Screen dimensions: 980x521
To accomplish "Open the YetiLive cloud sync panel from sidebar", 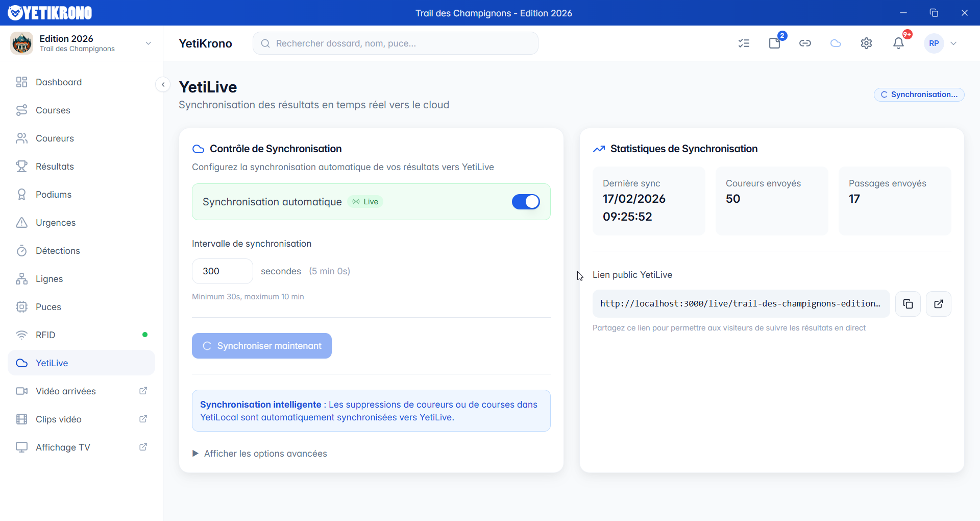I will tap(52, 363).
